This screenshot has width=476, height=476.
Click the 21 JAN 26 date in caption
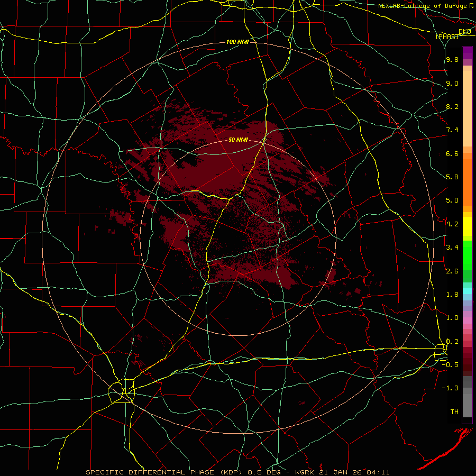[x=341, y=472]
